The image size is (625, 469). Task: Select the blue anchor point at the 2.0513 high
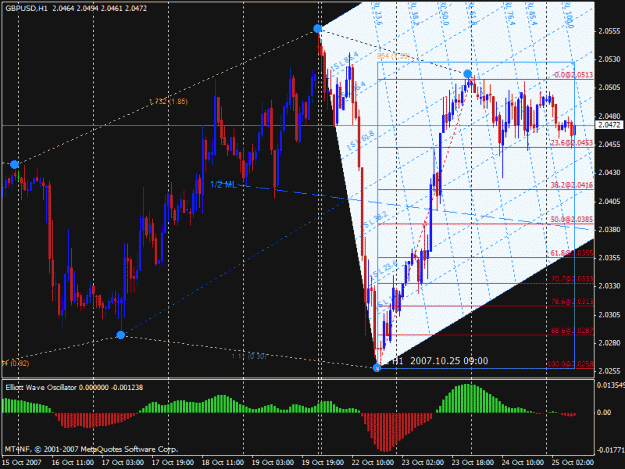tap(468, 74)
